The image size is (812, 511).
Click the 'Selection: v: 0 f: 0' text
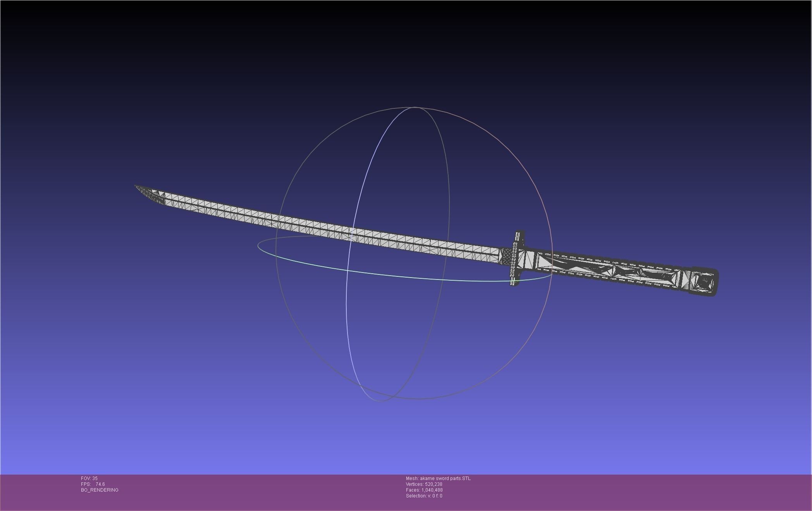pyautogui.click(x=424, y=496)
